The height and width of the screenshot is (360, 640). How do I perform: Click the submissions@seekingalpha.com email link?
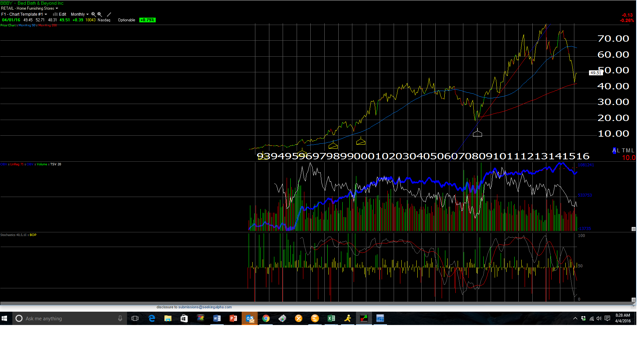(205, 307)
